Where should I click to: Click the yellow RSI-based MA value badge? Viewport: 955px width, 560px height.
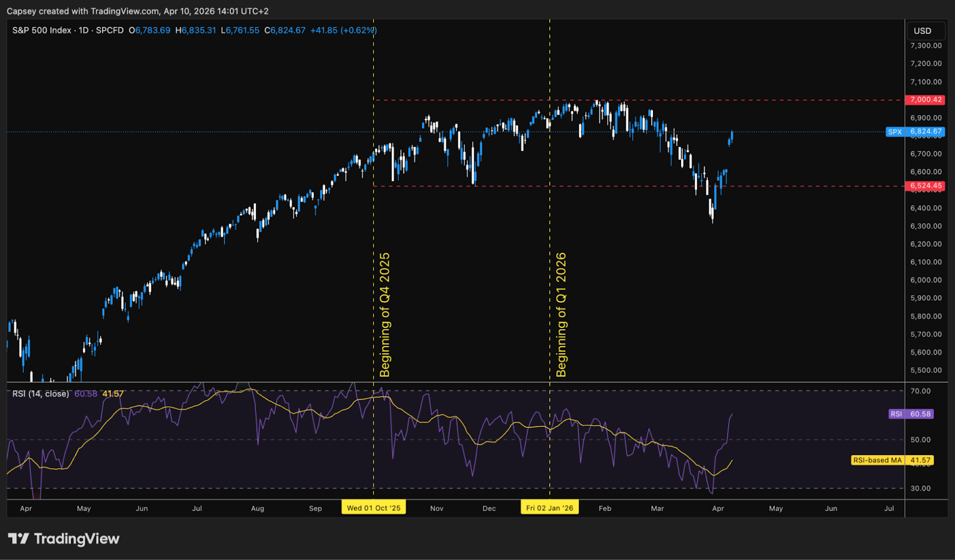[x=893, y=460]
